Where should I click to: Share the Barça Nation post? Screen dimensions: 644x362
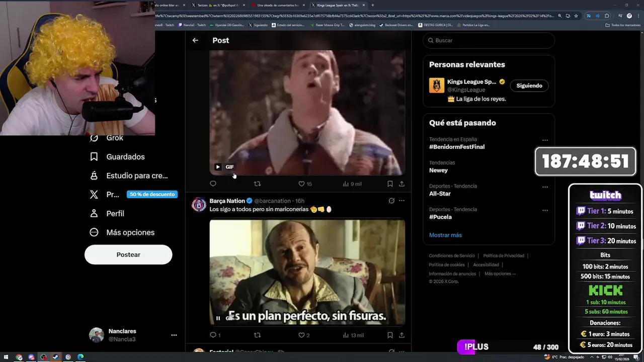[401, 335]
